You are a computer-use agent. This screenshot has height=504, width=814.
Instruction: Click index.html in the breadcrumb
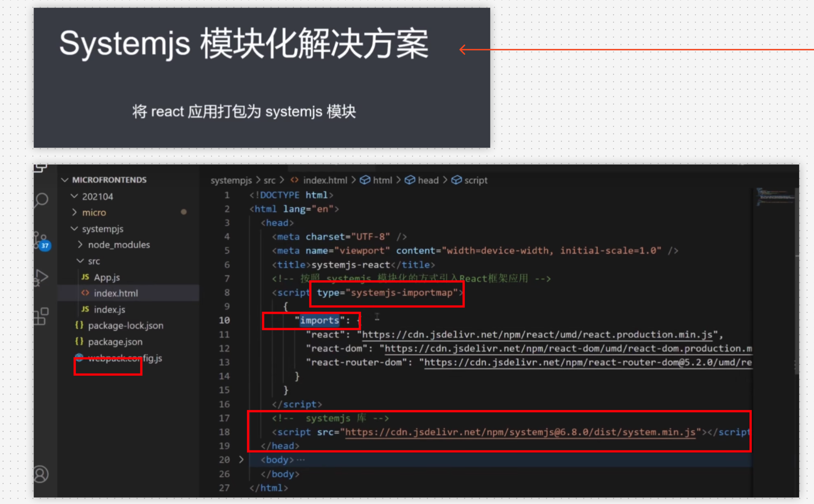point(325,180)
